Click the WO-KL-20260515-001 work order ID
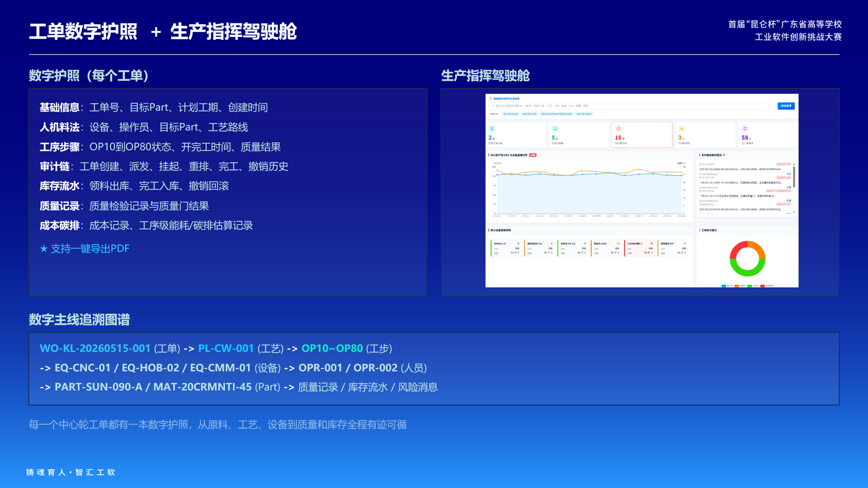Viewport: 868px width, 488px height. (x=95, y=348)
